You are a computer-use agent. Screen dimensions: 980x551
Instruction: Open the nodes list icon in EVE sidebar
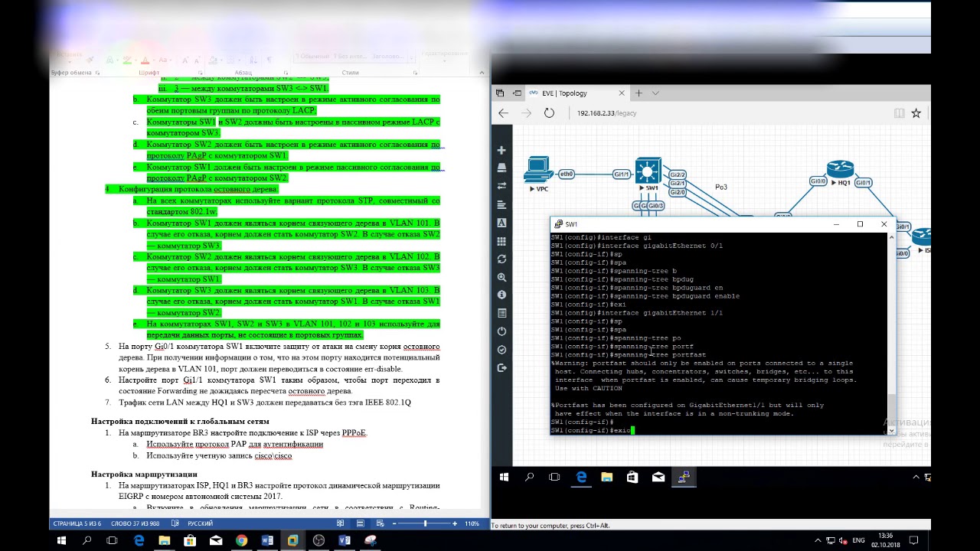pyautogui.click(x=501, y=168)
